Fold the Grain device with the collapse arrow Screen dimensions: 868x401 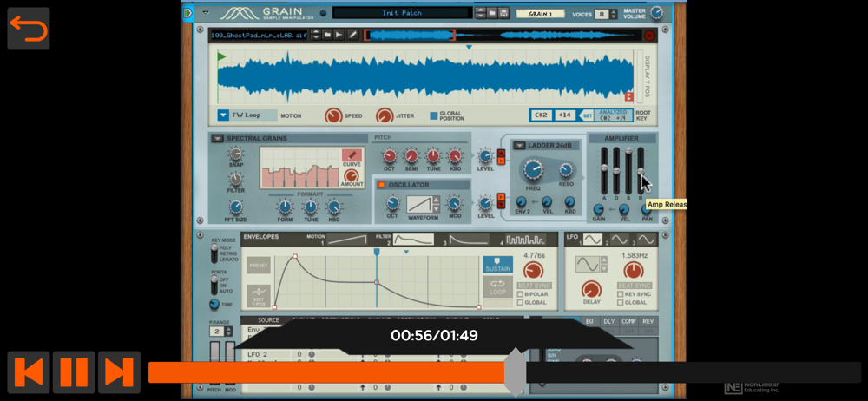pos(206,13)
